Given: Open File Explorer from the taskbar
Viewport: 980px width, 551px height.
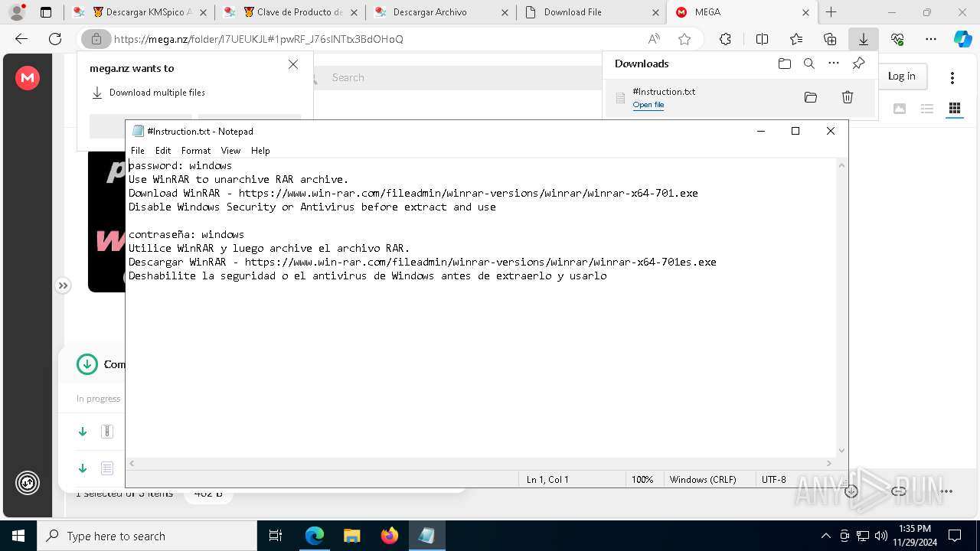Looking at the screenshot, I should coord(351,536).
